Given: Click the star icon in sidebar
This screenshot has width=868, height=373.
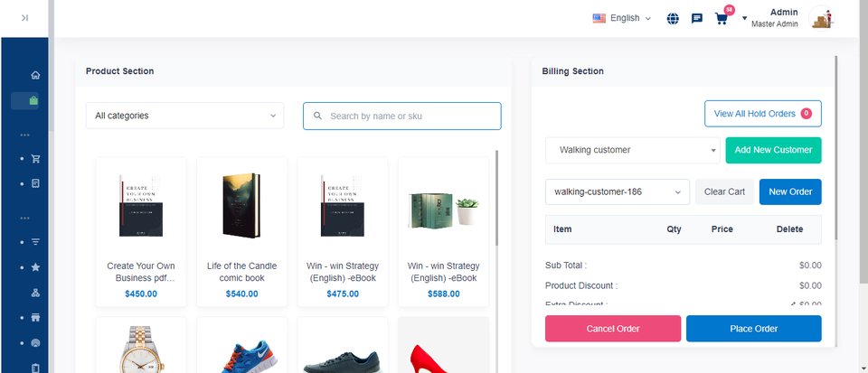Looking at the screenshot, I should click(x=35, y=267).
